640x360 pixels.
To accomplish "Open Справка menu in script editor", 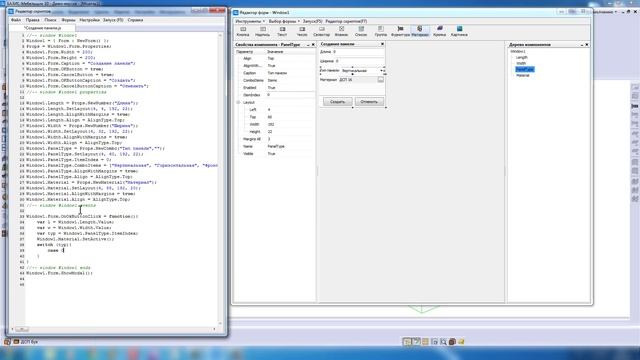I will [x=135, y=20].
